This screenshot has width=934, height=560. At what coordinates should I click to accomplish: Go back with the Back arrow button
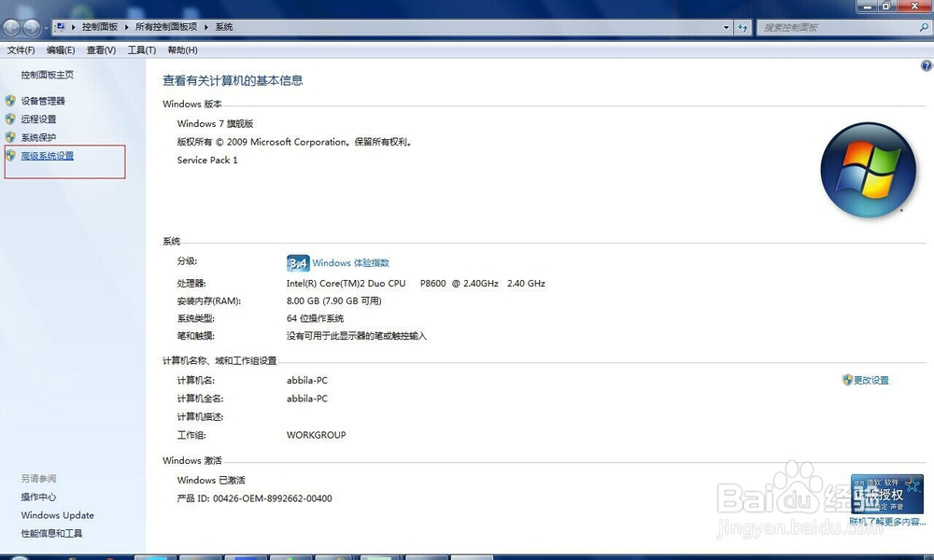11,27
